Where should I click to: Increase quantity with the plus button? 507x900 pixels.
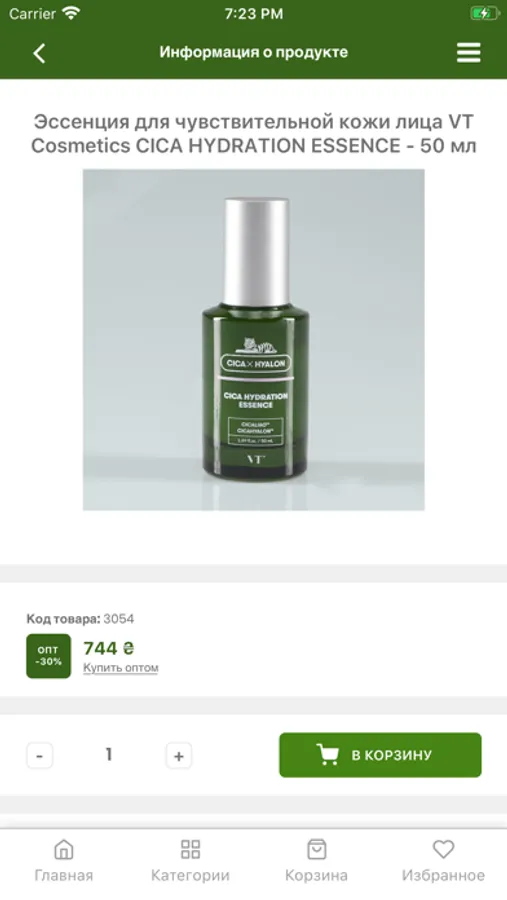179,755
